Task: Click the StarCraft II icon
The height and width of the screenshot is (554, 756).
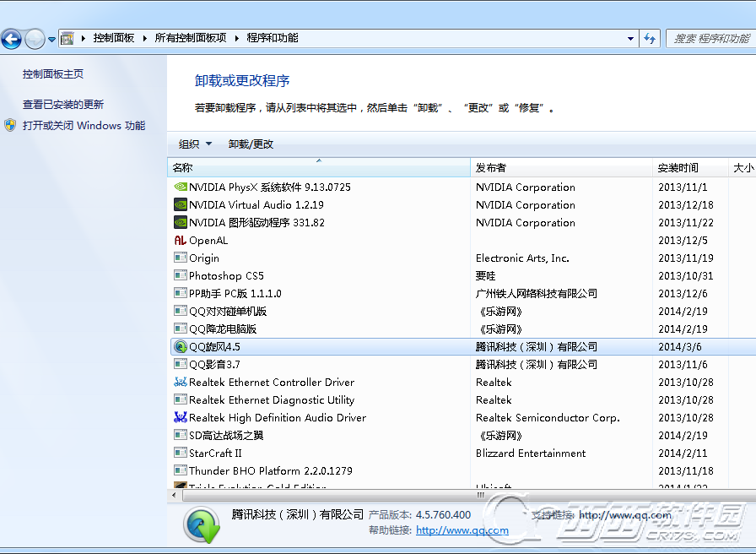Action: (x=181, y=454)
